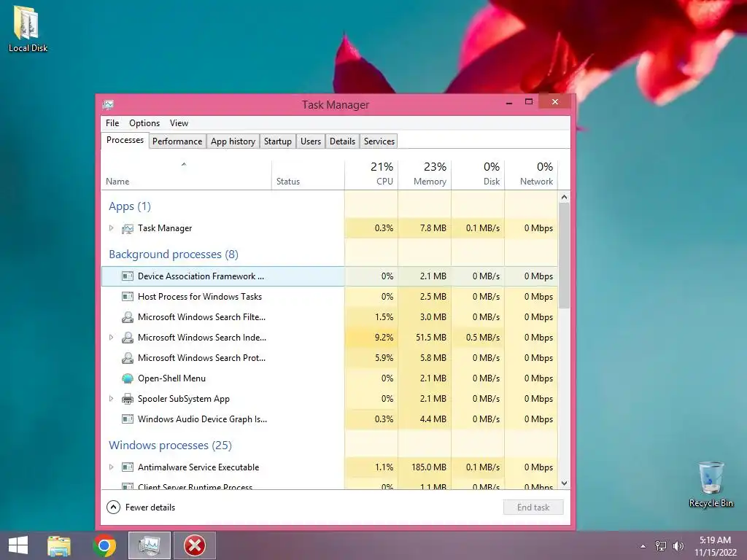747x560 pixels.
Task: Sort by the Status column header
Action: point(308,175)
